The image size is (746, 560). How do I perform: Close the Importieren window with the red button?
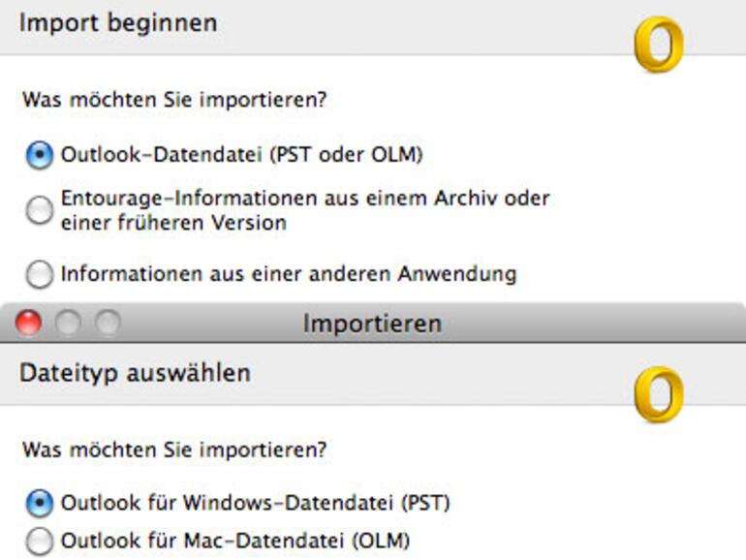(x=29, y=323)
